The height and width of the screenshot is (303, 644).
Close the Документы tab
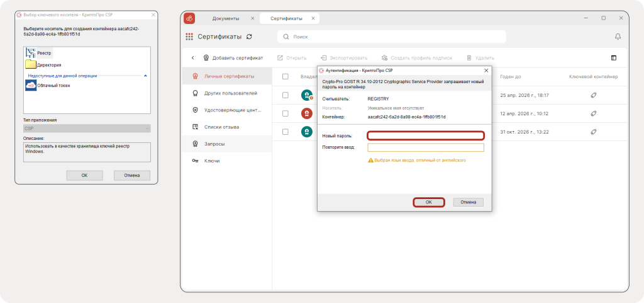tap(252, 18)
